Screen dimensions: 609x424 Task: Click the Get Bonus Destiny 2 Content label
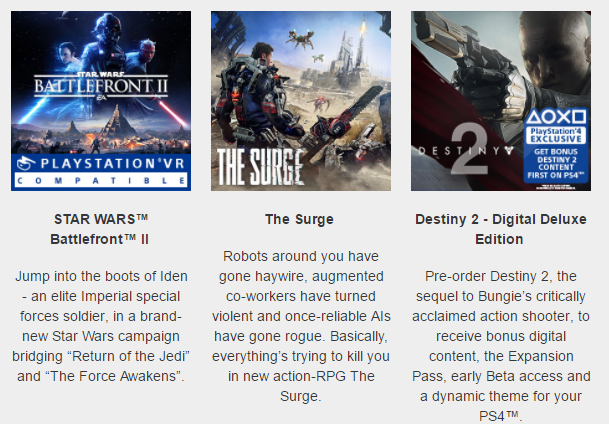click(x=556, y=163)
